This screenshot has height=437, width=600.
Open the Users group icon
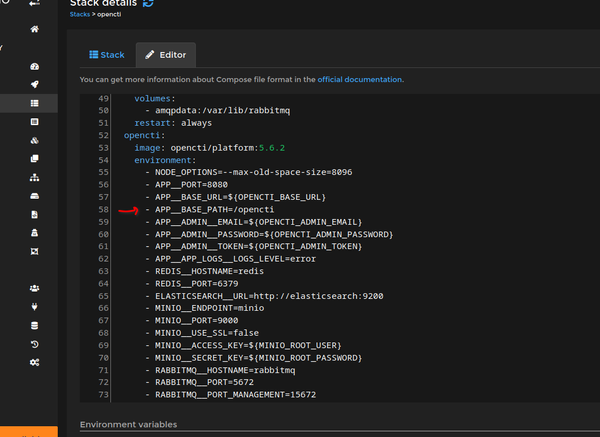pos(34,288)
